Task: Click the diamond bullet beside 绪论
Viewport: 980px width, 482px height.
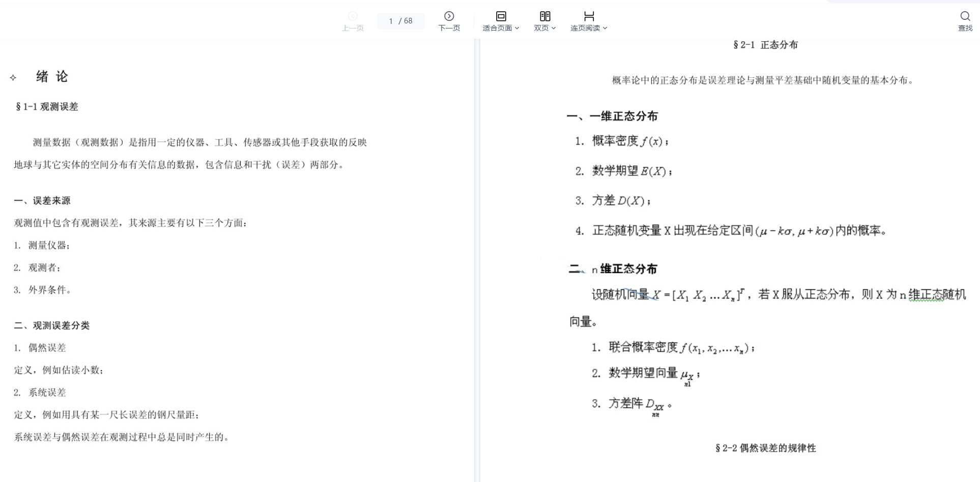Action: click(x=13, y=78)
